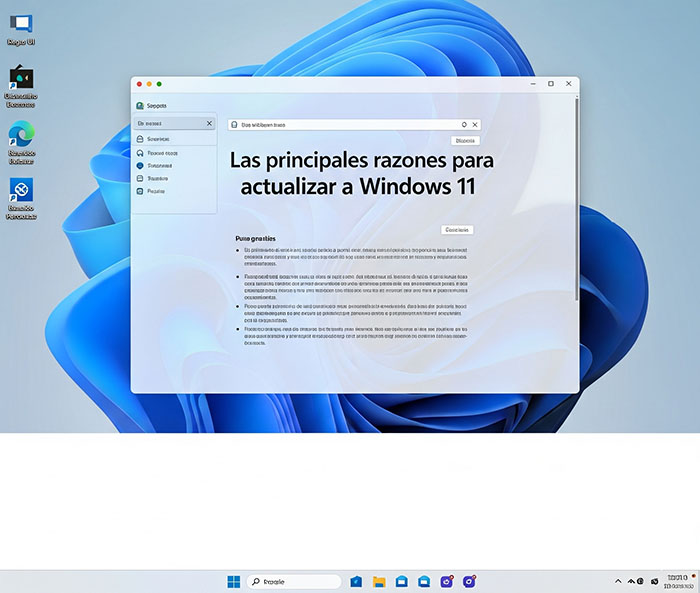Clear the sidebar search field with X
700x593 pixels.
point(209,123)
